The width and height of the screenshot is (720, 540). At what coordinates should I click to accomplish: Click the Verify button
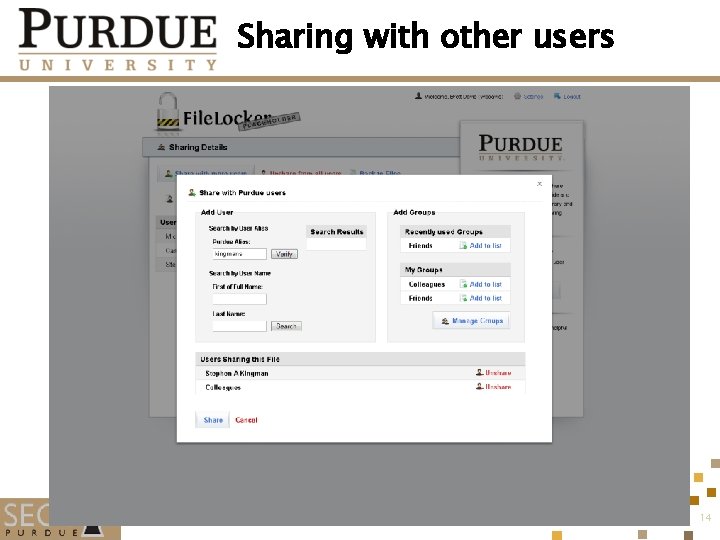(284, 254)
